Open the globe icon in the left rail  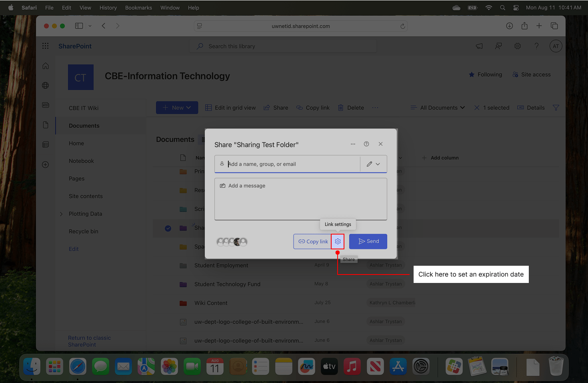coord(45,85)
